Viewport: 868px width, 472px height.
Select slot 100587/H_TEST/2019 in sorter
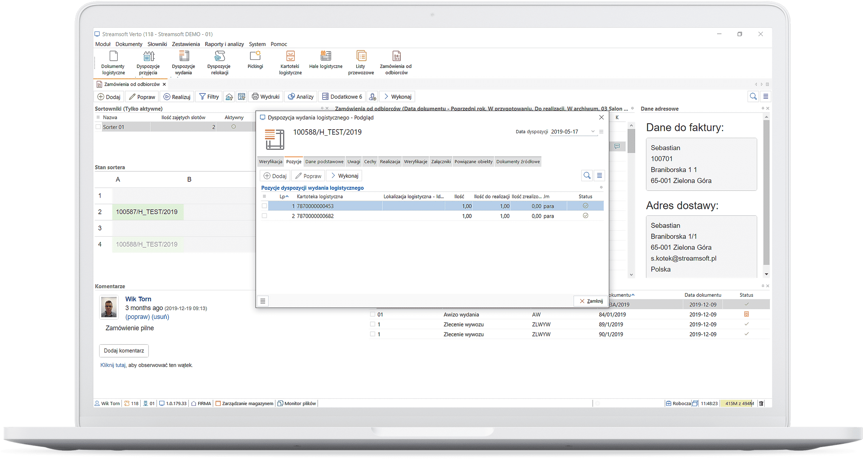[x=147, y=212]
